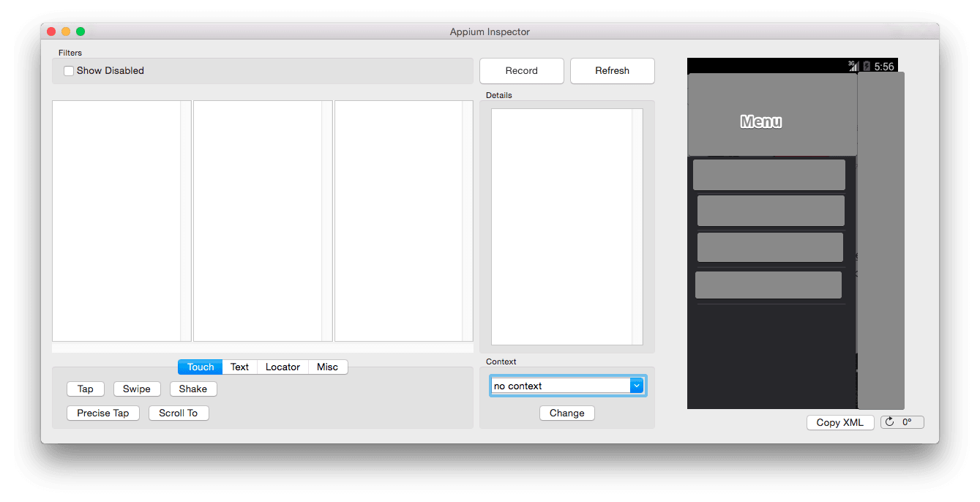
Task: Tap the Menu header in the device mirror
Action: pyautogui.click(x=761, y=121)
